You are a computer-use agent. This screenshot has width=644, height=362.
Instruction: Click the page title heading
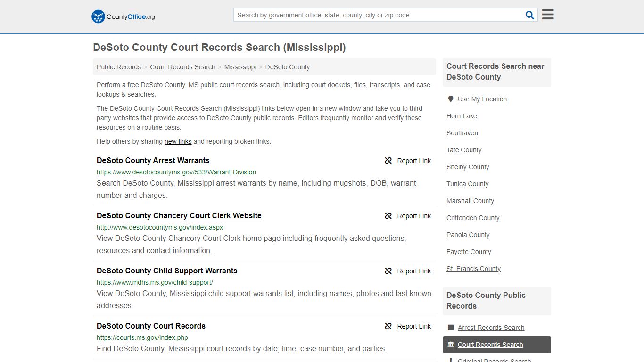coord(219,47)
